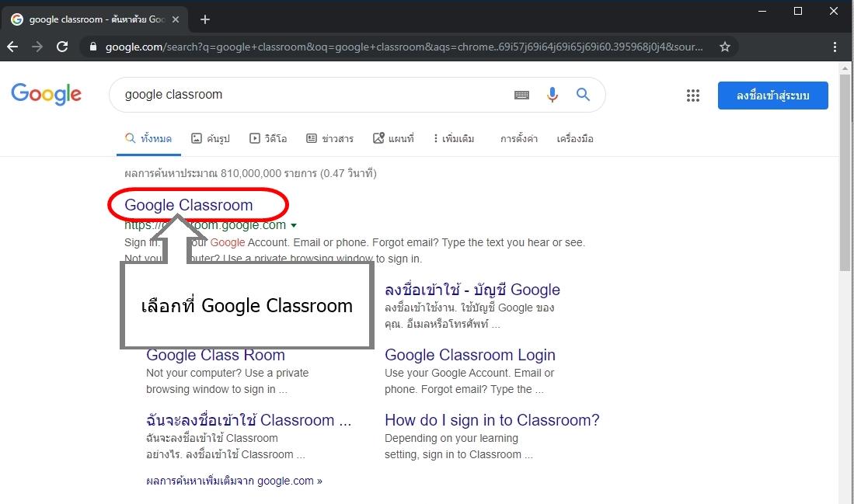The height and width of the screenshot is (504, 854).
Task: Maximize the Chrome window
Action: [x=798, y=11]
